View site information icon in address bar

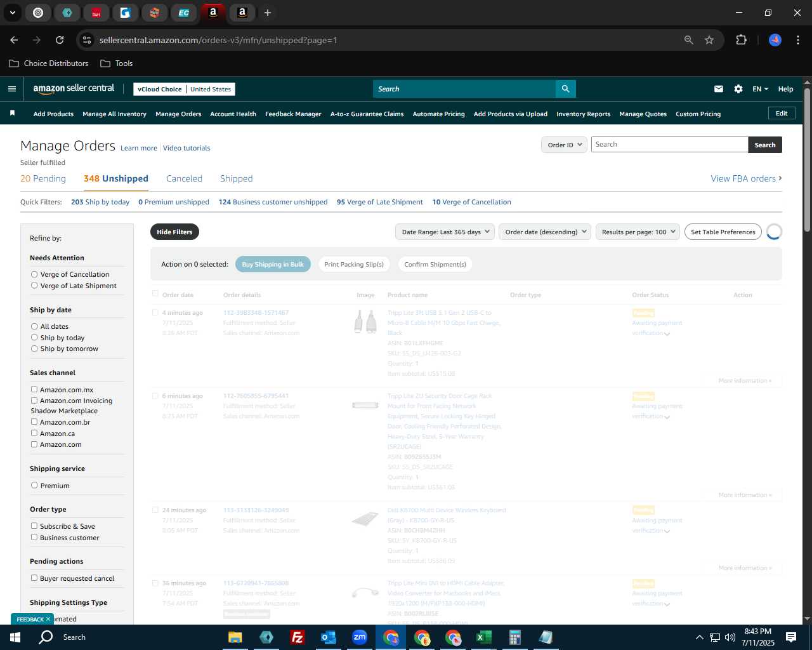(87, 40)
